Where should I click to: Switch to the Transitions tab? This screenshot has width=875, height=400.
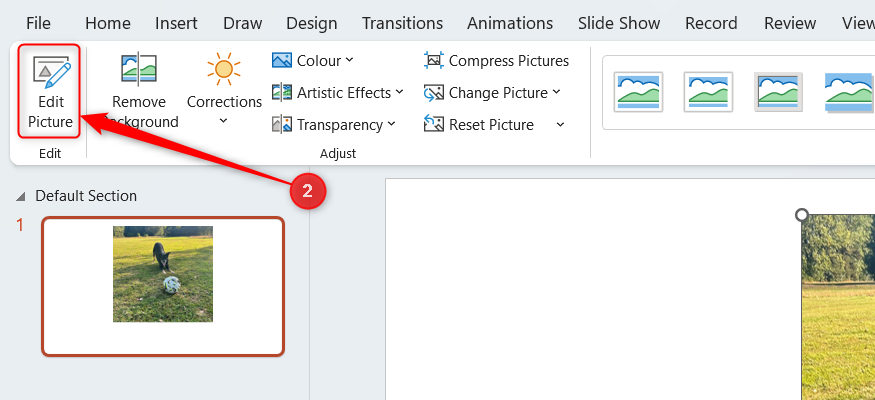pyautogui.click(x=402, y=23)
